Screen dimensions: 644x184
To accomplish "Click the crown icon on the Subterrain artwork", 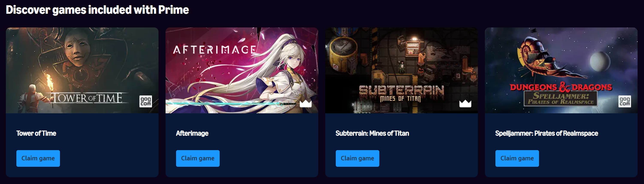I will (x=465, y=103).
